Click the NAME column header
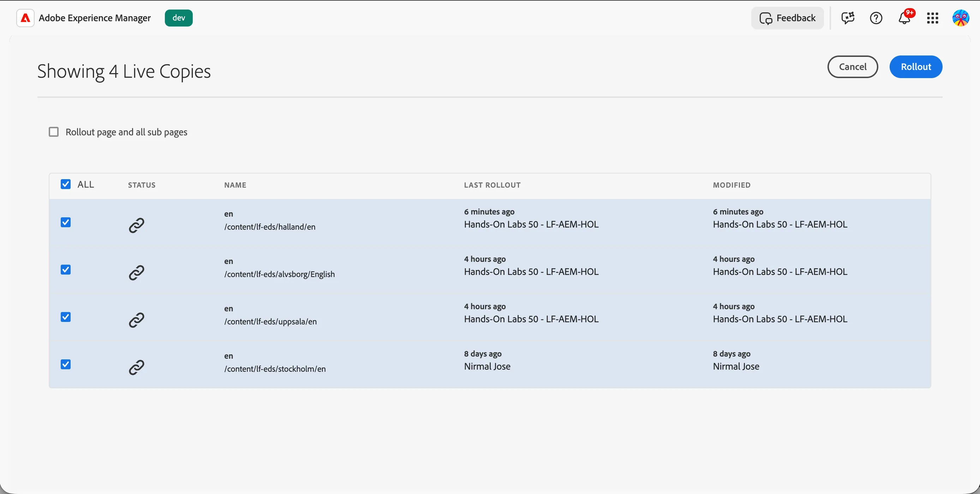The height and width of the screenshot is (494, 980). (x=235, y=185)
